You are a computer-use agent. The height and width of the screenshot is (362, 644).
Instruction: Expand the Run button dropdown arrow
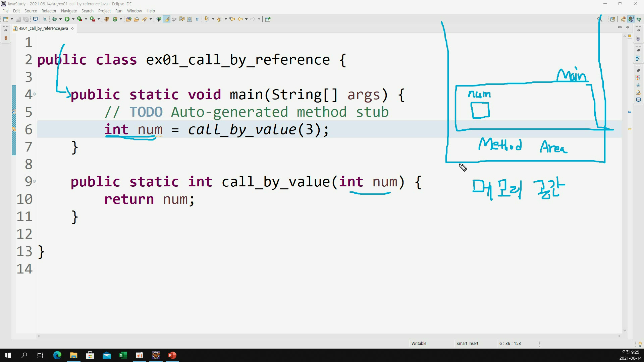coord(73,19)
